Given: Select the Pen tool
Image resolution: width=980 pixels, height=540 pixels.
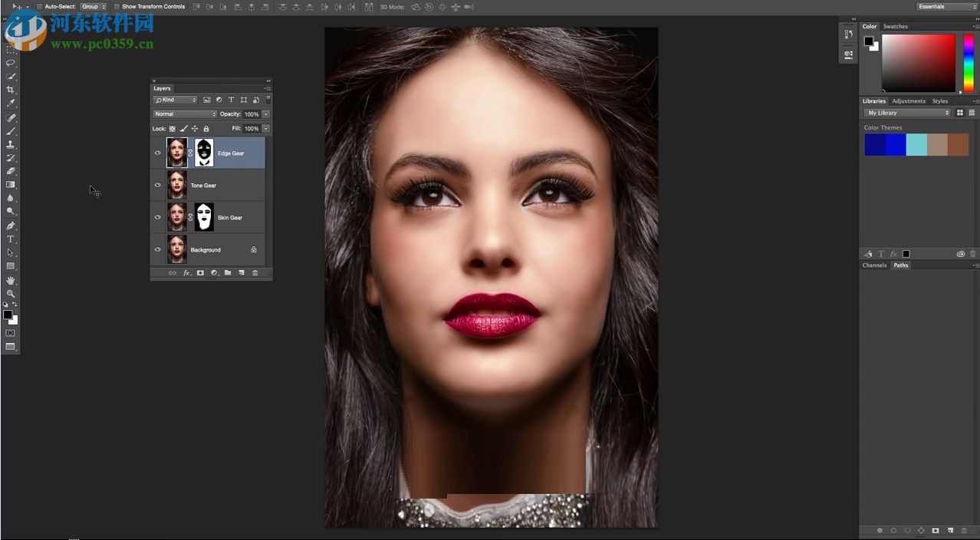Looking at the screenshot, I should tap(11, 226).
